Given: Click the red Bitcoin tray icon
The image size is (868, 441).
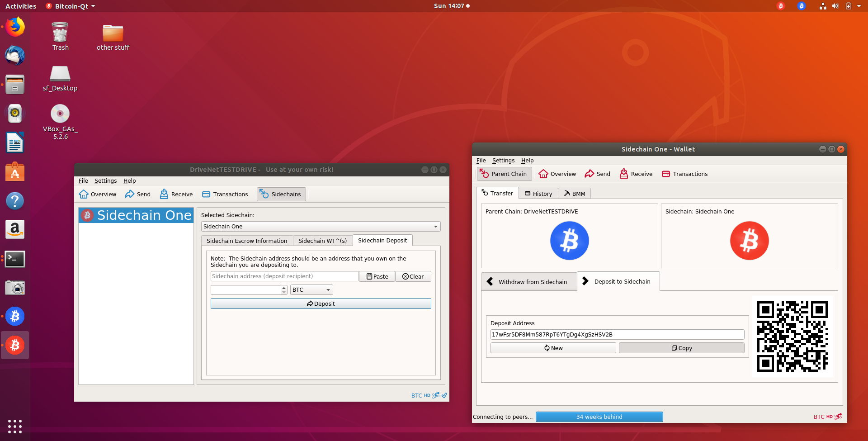Looking at the screenshot, I should (x=781, y=6).
